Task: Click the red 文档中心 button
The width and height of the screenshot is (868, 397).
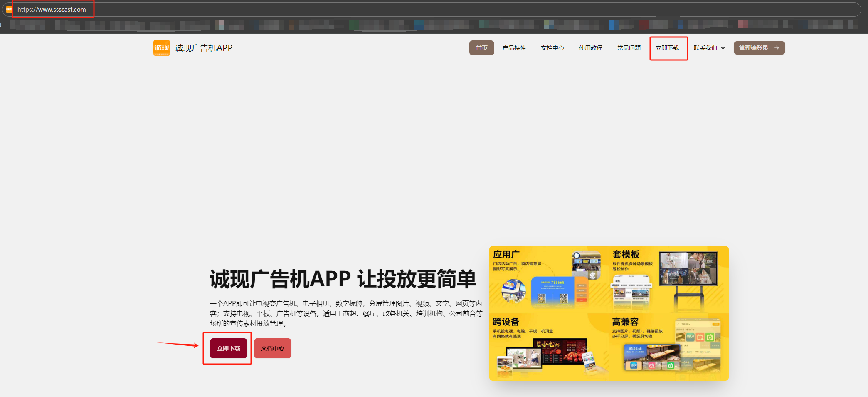Action: point(272,348)
